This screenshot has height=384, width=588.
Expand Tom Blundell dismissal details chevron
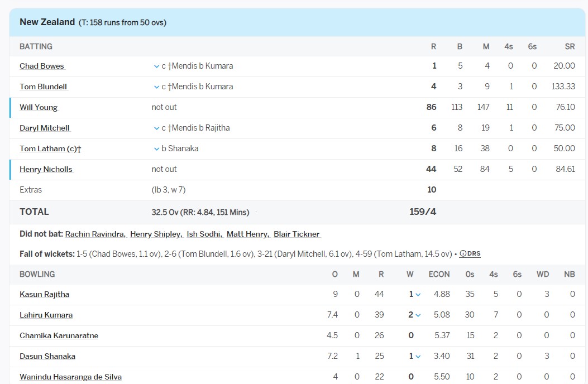pos(156,87)
